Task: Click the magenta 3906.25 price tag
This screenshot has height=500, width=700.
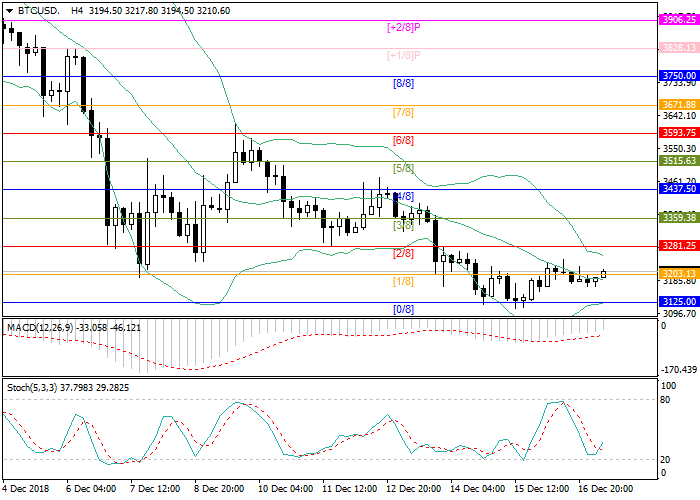Action: [679, 19]
